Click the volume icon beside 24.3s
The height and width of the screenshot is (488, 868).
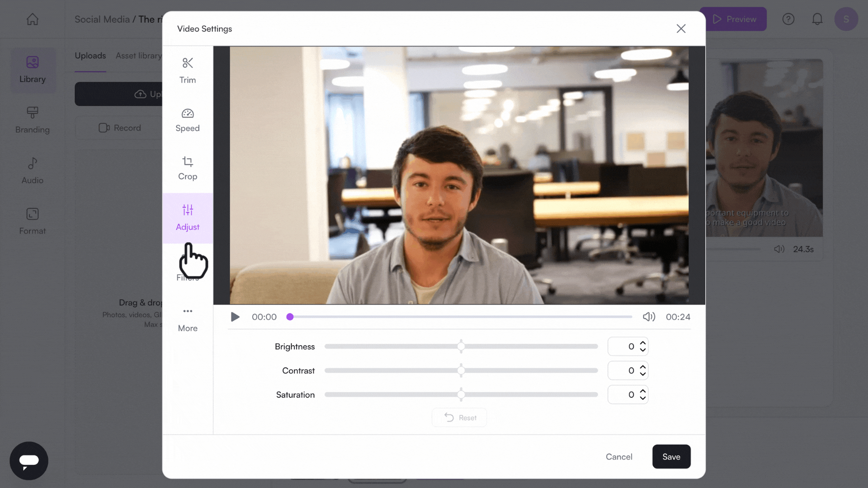coord(779,249)
